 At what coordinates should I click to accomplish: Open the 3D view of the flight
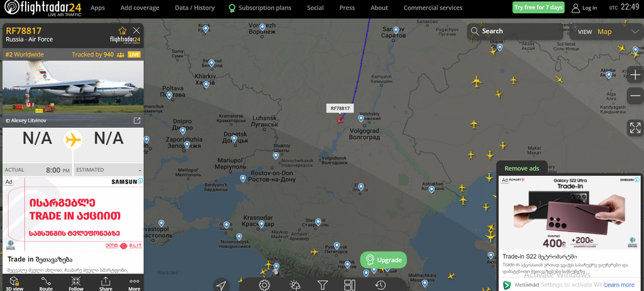click(x=14, y=283)
